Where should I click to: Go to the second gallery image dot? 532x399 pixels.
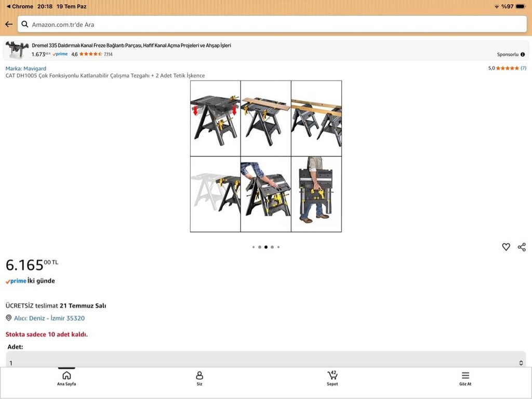[x=260, y=247]
